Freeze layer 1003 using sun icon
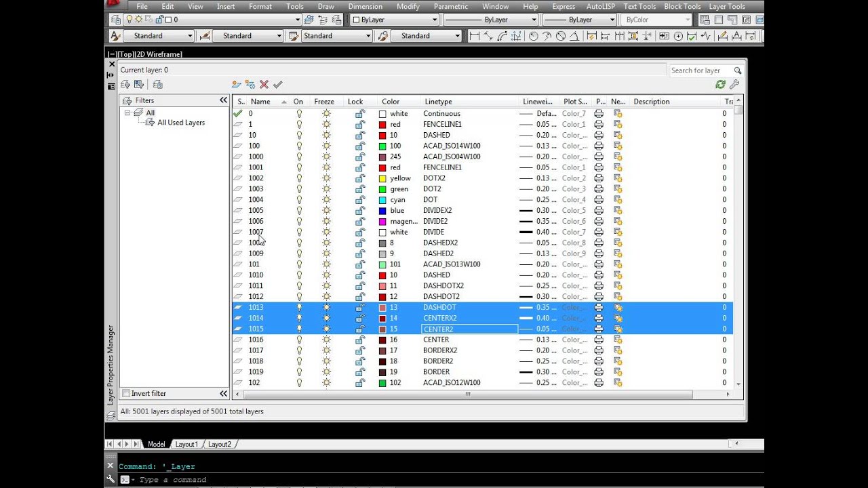 [x=326, y=189]
